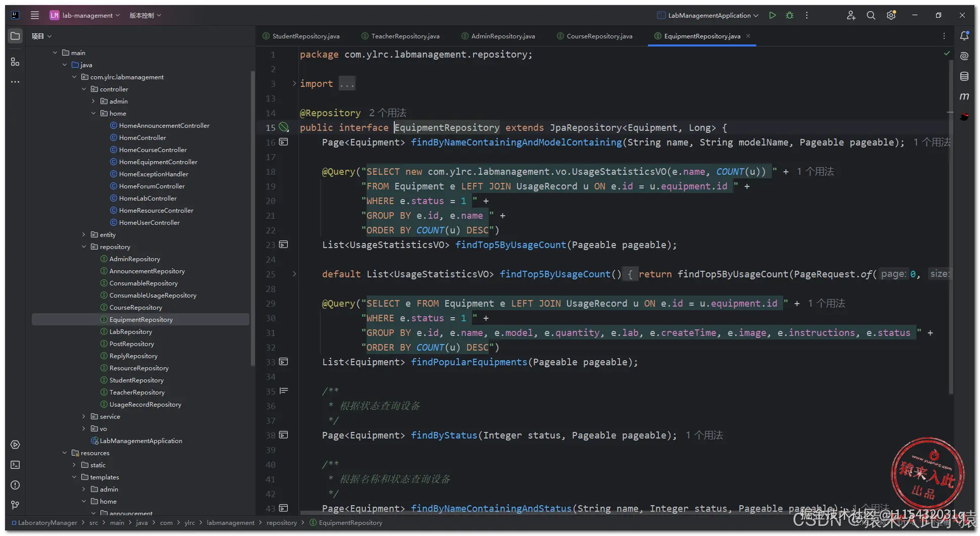The width and height of the screenshot is (980, 536).
Task: Switch to CourseRepository.java tab
Action: (x=599, y=36)
